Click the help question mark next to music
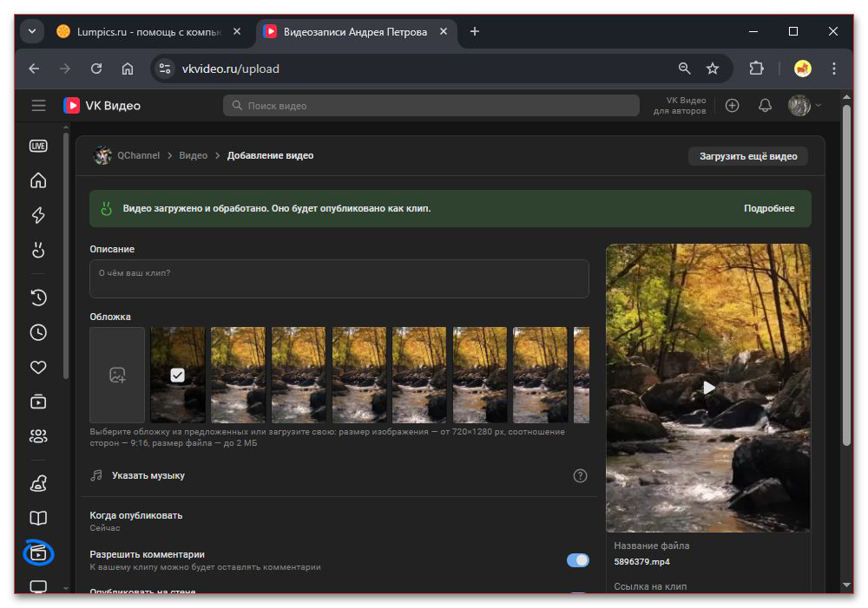 point(580,476)
